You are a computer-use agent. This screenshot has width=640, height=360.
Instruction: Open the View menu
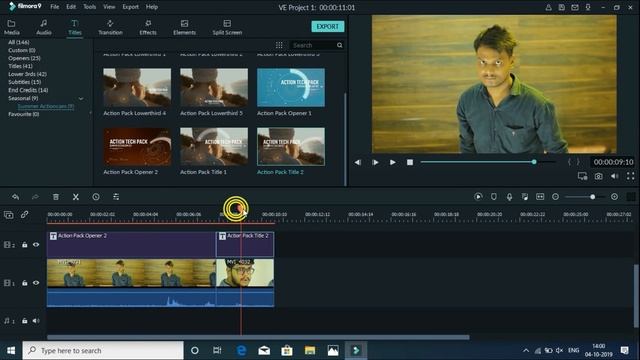coord(109,7)
